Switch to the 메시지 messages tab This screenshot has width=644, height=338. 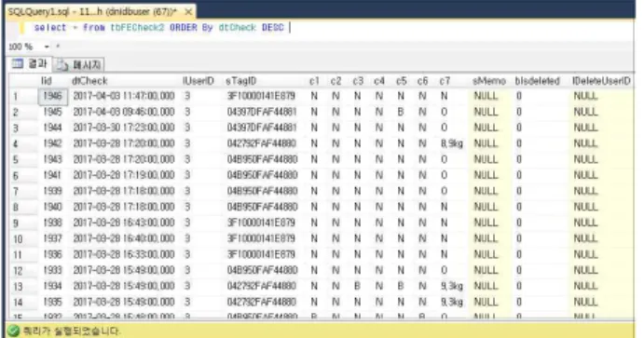point(79,64)
